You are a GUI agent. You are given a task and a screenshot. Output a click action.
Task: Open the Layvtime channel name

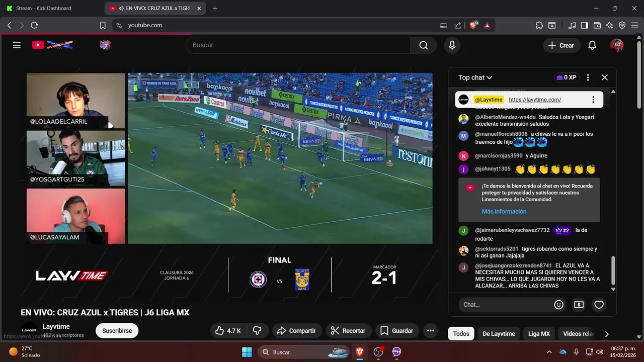(x=56, y=327)
